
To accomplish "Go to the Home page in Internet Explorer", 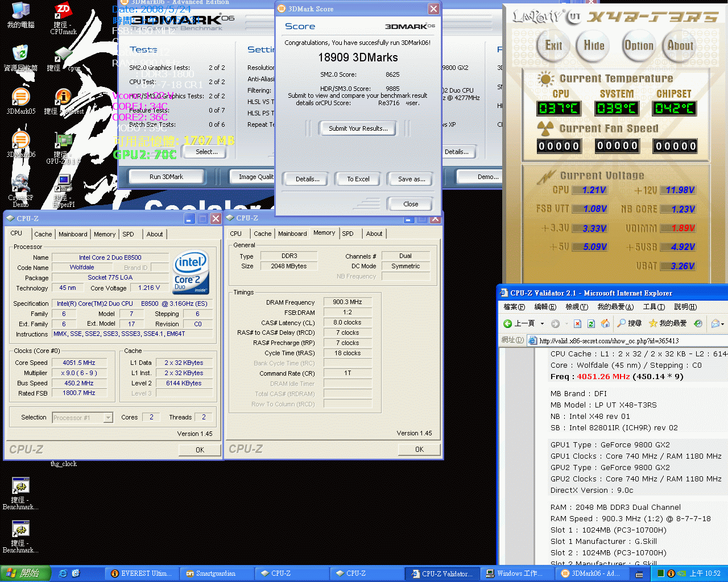I will point(605,323).
